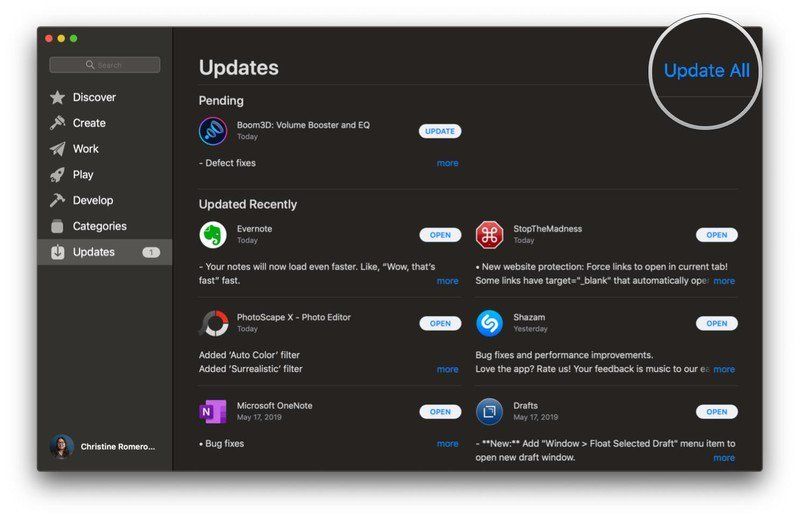800x520 pixels.
Task: Click 'Added Auto Color filter' release note
Action: (249, 355)
